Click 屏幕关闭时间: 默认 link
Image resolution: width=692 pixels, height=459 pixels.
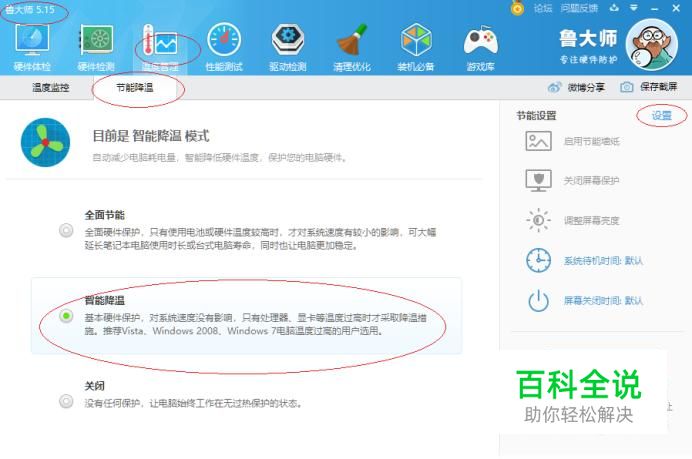(603, 301)
